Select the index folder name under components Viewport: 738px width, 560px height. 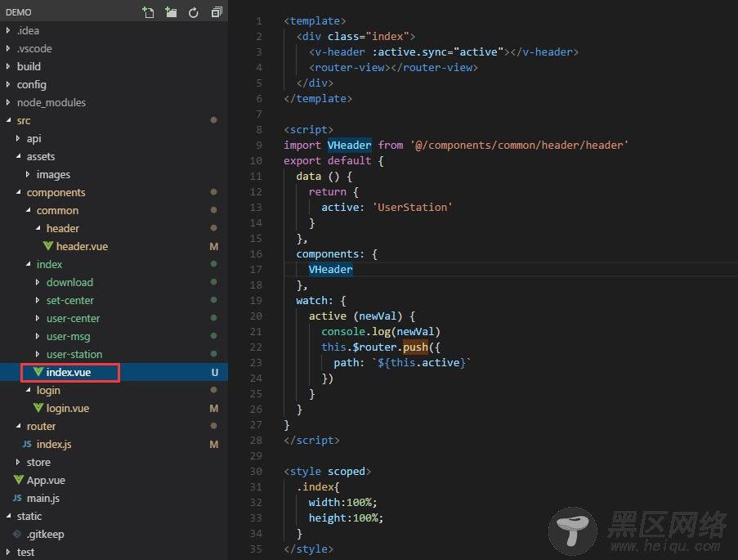tap(49, 264)
